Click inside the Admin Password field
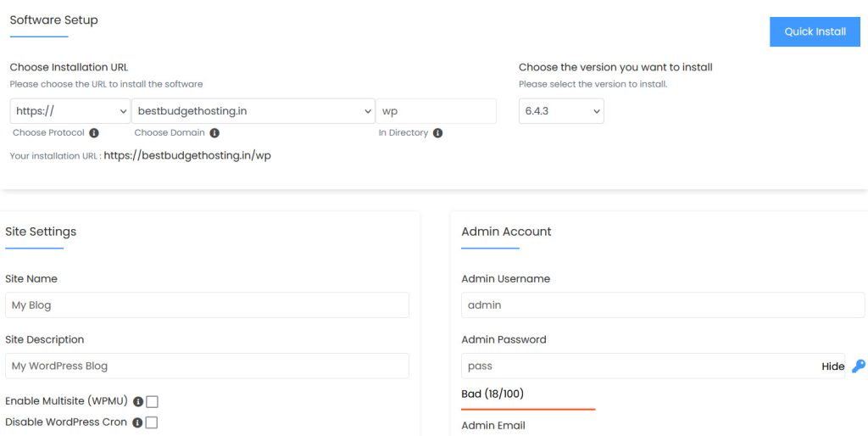 pos(636,366)
